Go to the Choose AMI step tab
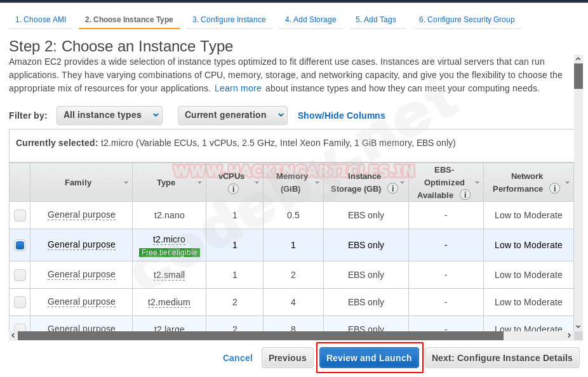588x377 pixels. pos(41,20)
